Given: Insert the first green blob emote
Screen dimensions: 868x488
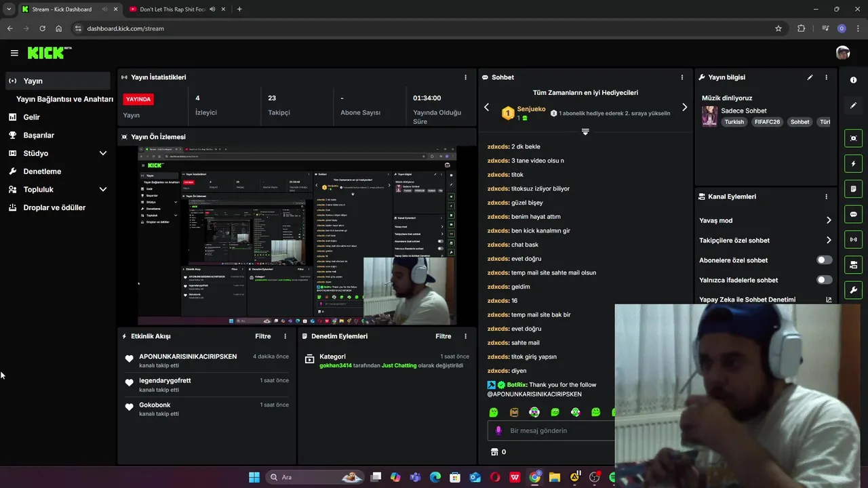Looking at the screenshot, I should click(494, 412).
